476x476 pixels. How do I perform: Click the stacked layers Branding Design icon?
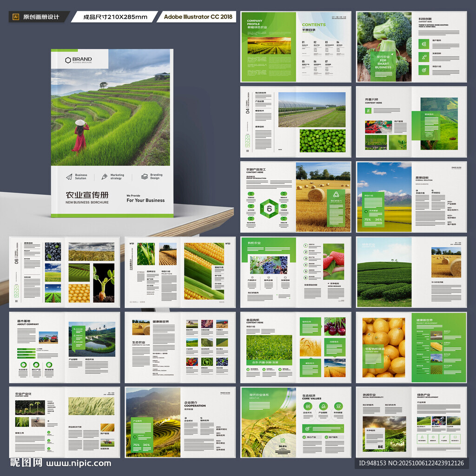pos(145,176)
